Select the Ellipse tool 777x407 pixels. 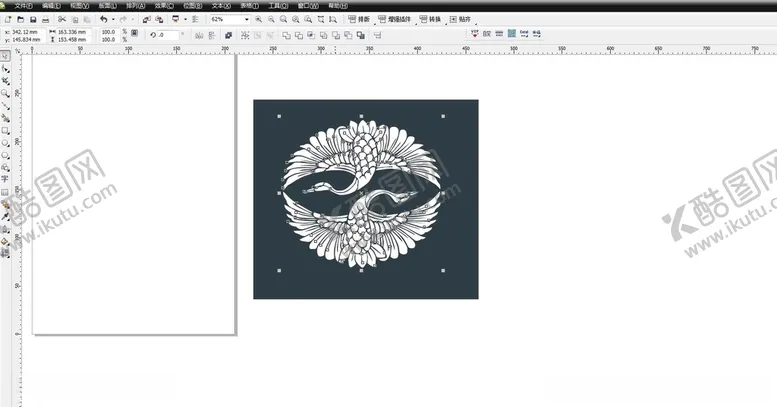(x=5, y=143)
